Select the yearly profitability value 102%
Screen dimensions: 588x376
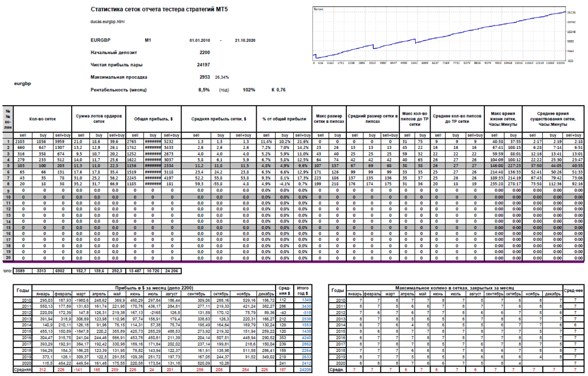click(x=249, y=90)
